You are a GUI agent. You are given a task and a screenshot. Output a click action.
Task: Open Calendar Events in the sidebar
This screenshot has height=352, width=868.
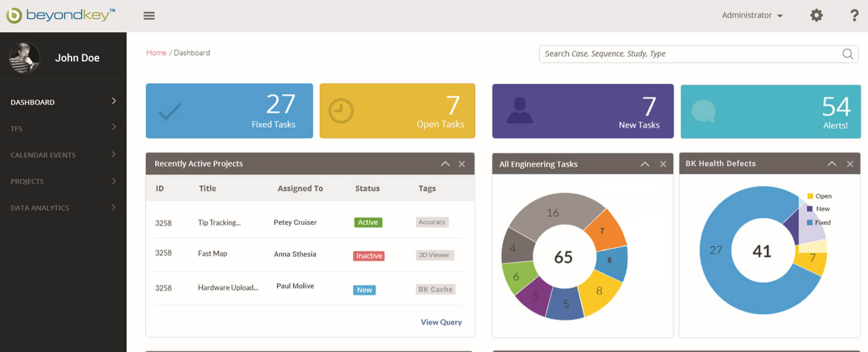pos(63,155)
